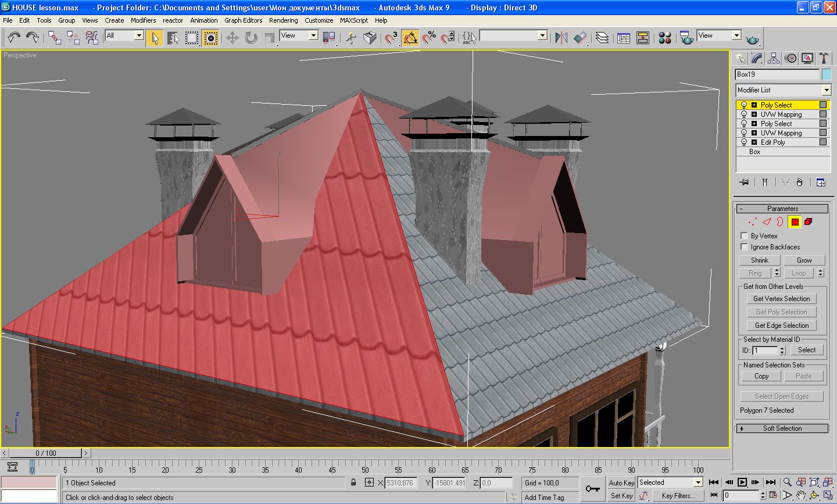Expand the Edit Poly modifier plus sign
Viewport: 837px width, 504px height.
coord(754,142)
